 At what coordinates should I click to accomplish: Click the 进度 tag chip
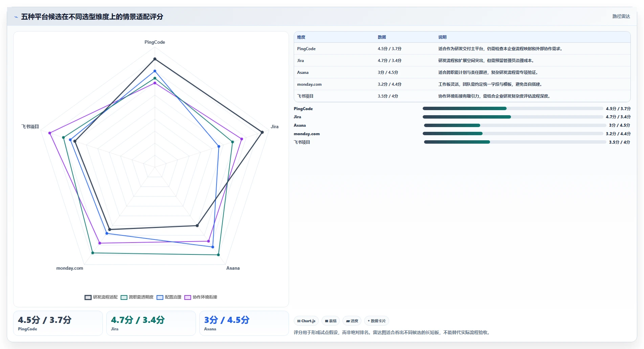(x=352, y=321)
